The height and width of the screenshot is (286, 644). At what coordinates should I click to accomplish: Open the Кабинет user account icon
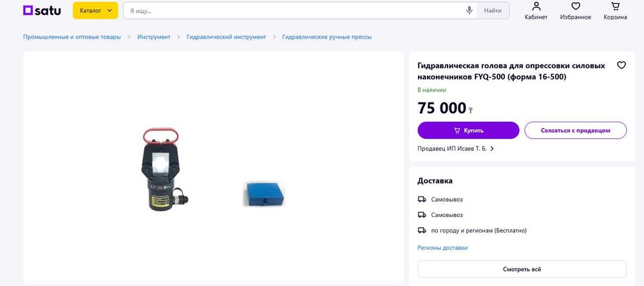coord(536,11)
